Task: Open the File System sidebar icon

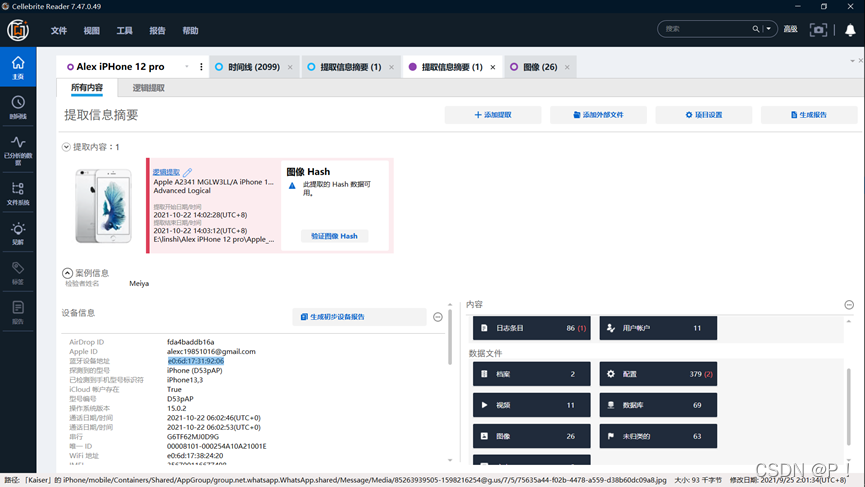Action: (18, 194)
